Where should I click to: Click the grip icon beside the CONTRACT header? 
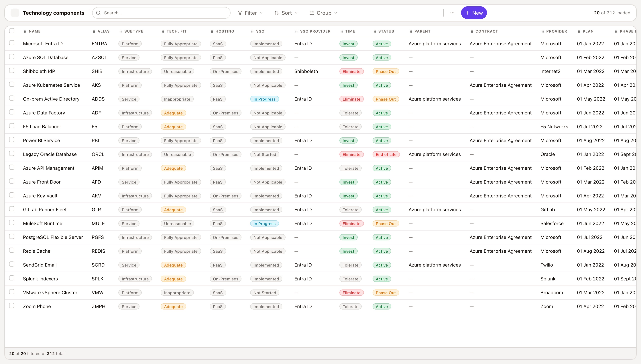472,31
